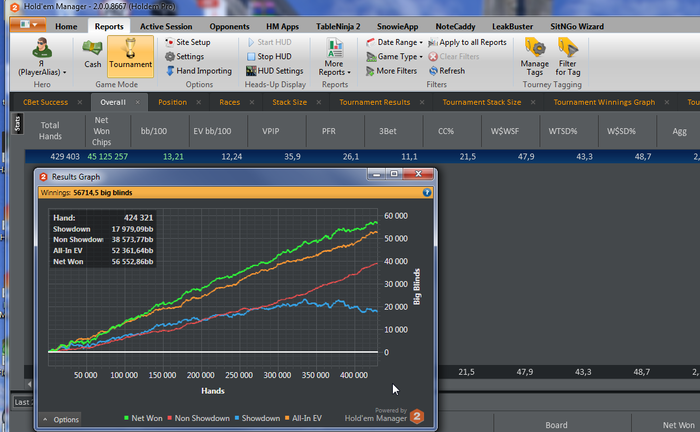Open the Hero player alias icon
Viewport: 700px width, 432px height.
point(42,48)
